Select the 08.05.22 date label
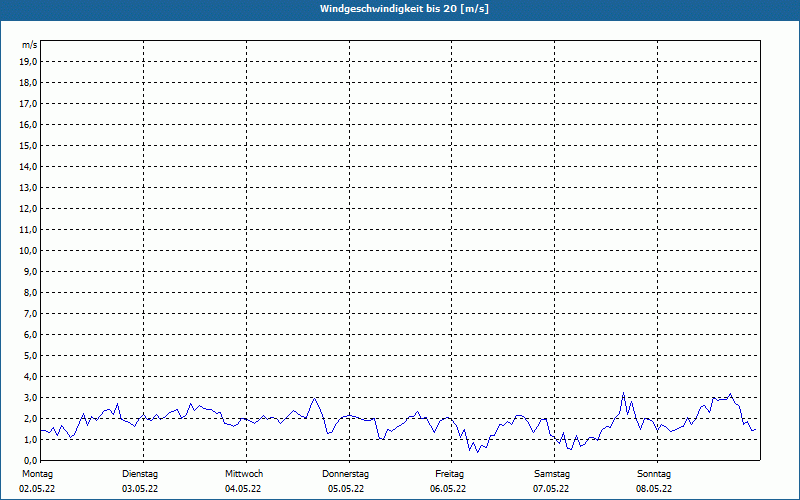The image size is (800, 500). tap(654, 489)
